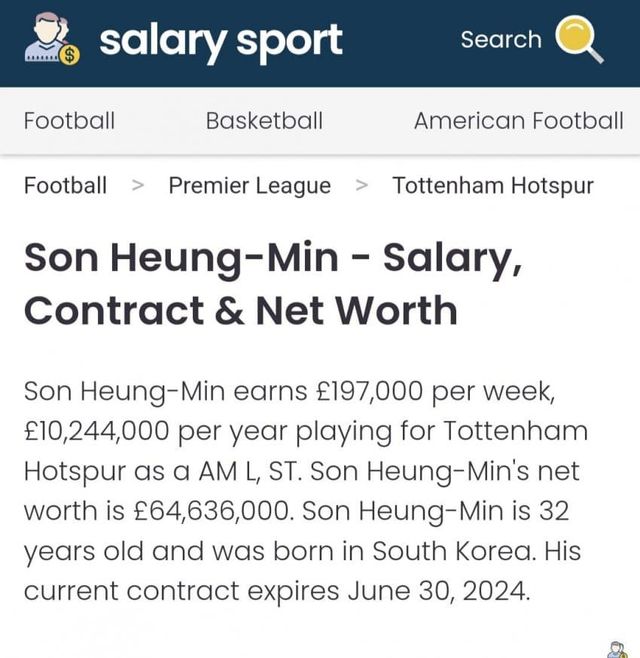The width and height of the screenshot is (640, 658).
Task: Select the Football breadcrumb link
Action: [65, 186]
